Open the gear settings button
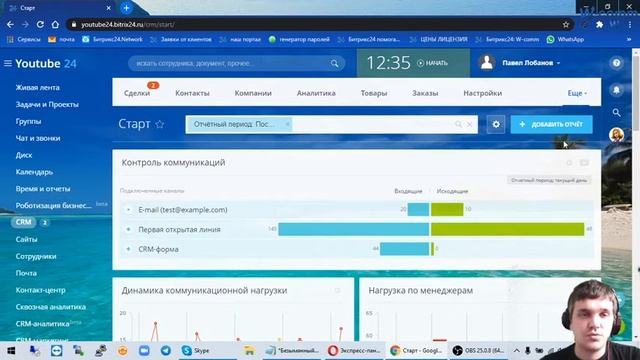 (x=496, y=124)
